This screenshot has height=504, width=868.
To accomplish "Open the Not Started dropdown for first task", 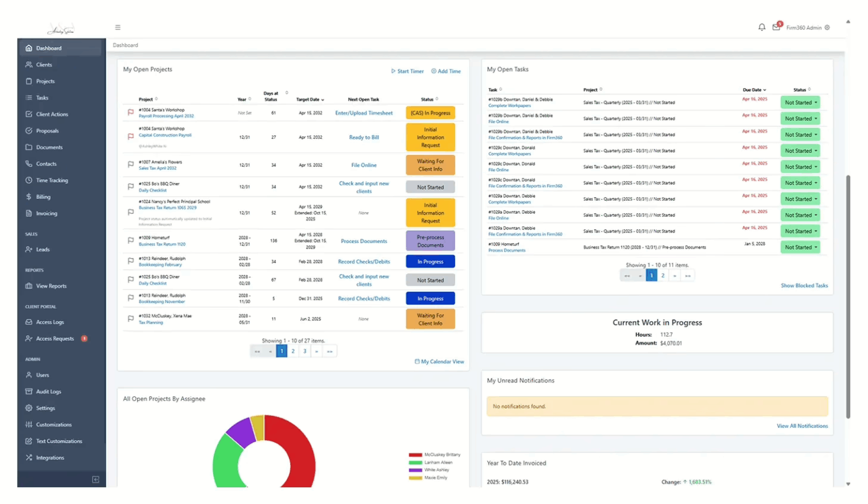I will click(x=800, y=102).
